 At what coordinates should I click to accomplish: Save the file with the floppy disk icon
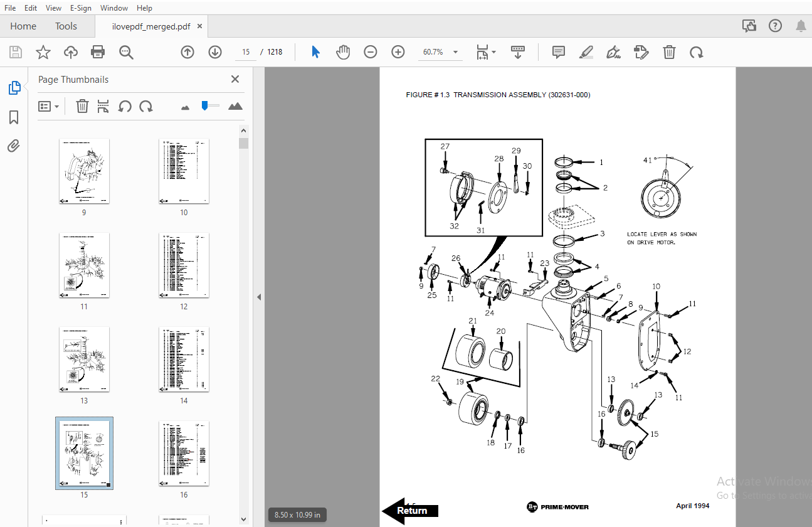pyautogui.click(x=15, y=52)
